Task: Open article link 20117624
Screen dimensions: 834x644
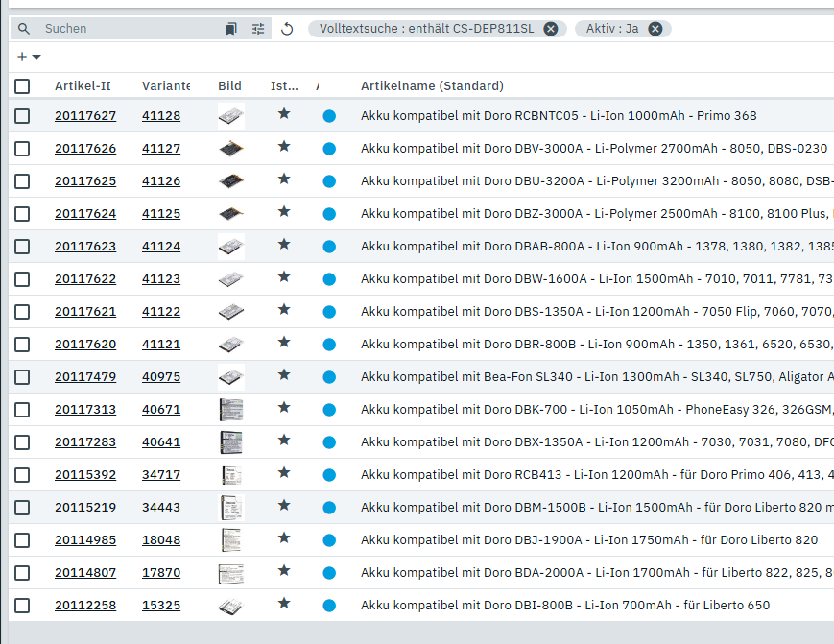Action: pos(85,214)
